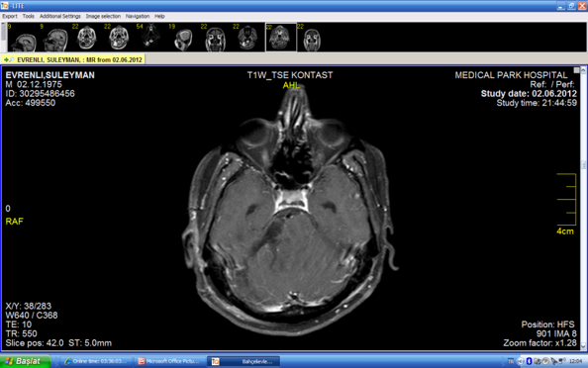Click the Bluetooth icon in system tray
Viewport: 588px width, 368px height.
click(529, 361)
